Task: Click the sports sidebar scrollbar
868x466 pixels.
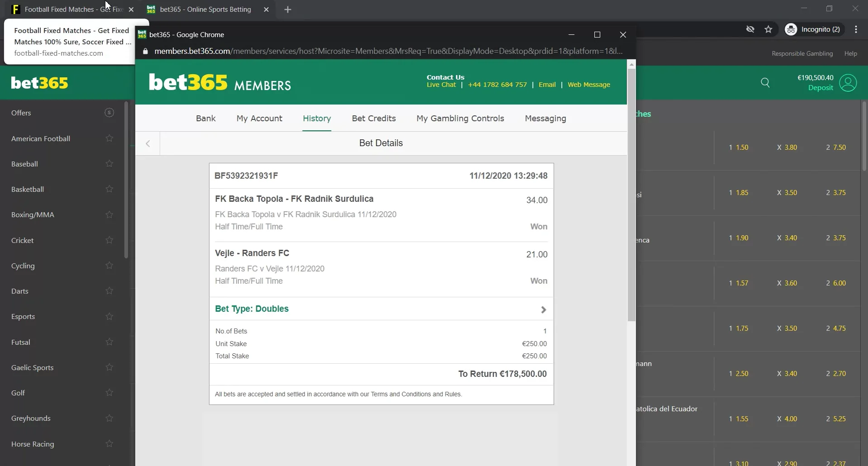Action: click(x=126, y=181)
